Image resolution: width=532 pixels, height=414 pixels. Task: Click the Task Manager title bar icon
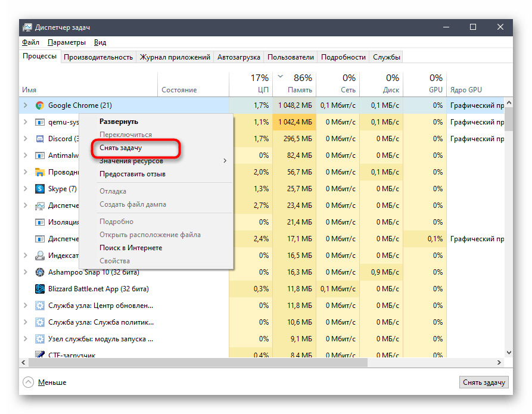pos(27,27)
